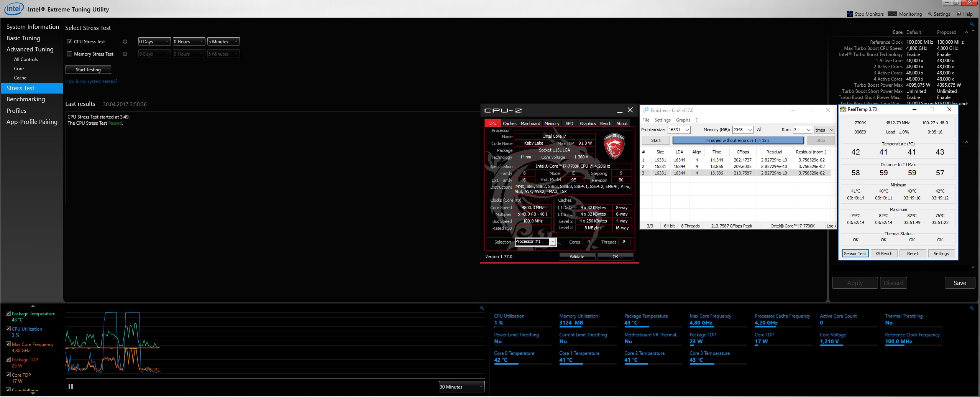Open the Memory tab in CPU-Z
This screenshot has width=980, height=397.
coord(552,124)
